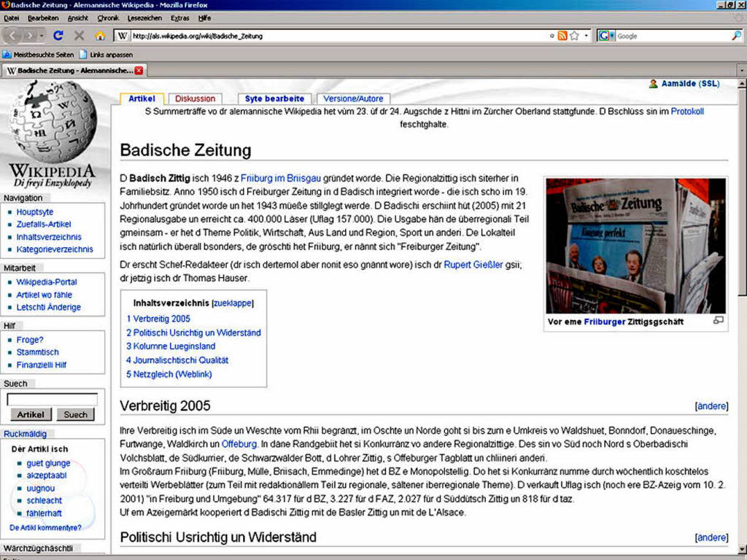The image size is (747, 560).
Task: Reload the page with the refresh icon
Action: pyautogui.click(x=58, y=36)
